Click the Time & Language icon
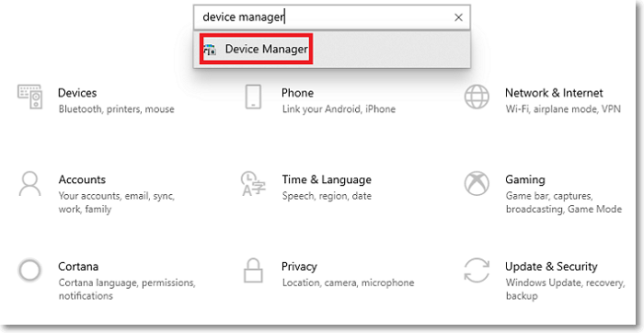Viewport: 644px width, 333px height. pyautogui.click(x=253, y=184)
